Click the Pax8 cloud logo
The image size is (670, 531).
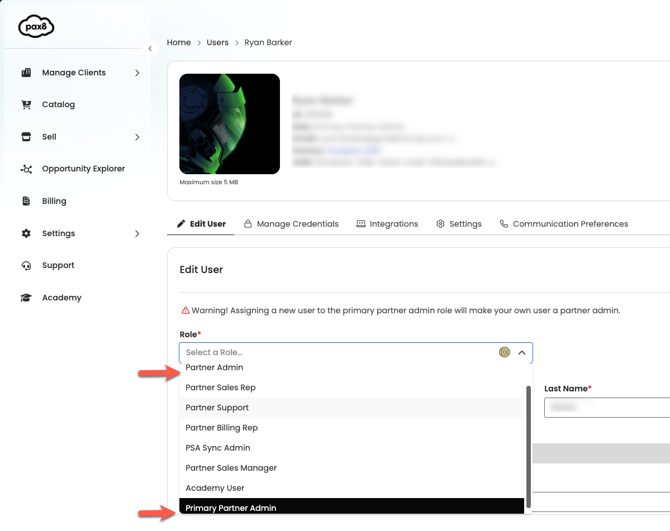36,27
